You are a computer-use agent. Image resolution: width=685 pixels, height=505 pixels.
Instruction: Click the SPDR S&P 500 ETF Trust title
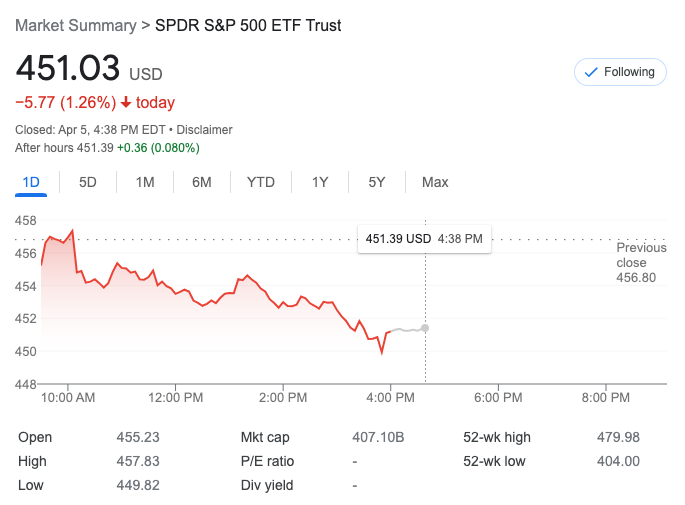[x=248, y=25]
